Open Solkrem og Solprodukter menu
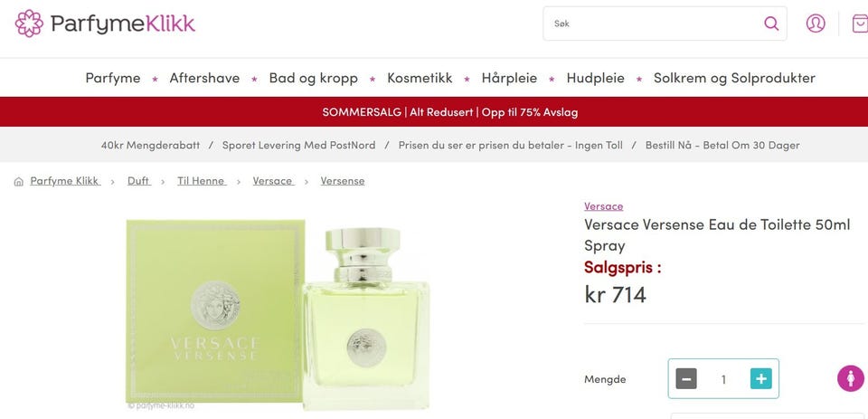This screenshot has width=868, height=419. pyautogui.click(x=734, y=78)
